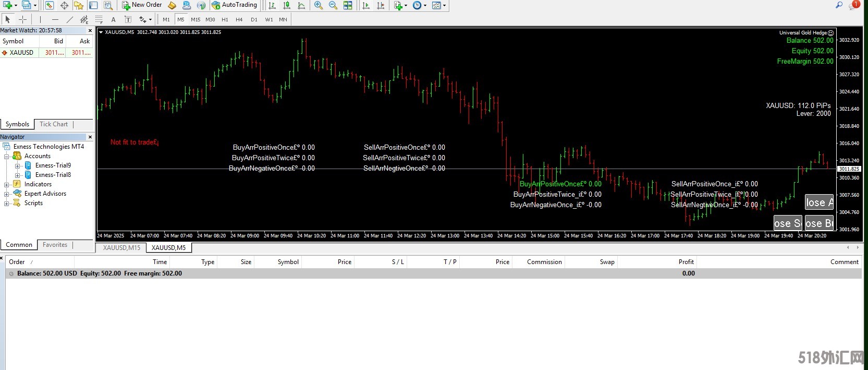Zoom in on the chart
Screen dimensions: 868x370
click(x=319, y=5)
